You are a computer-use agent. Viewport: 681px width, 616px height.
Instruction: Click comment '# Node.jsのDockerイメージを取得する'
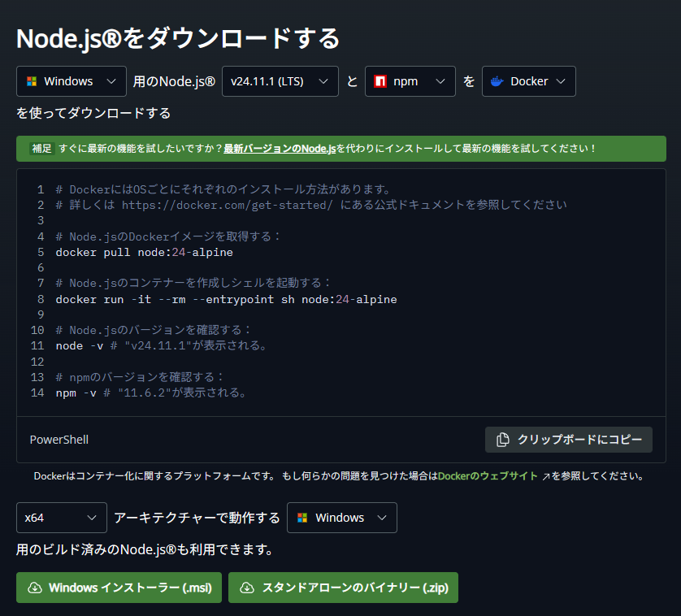pos(167,236)
